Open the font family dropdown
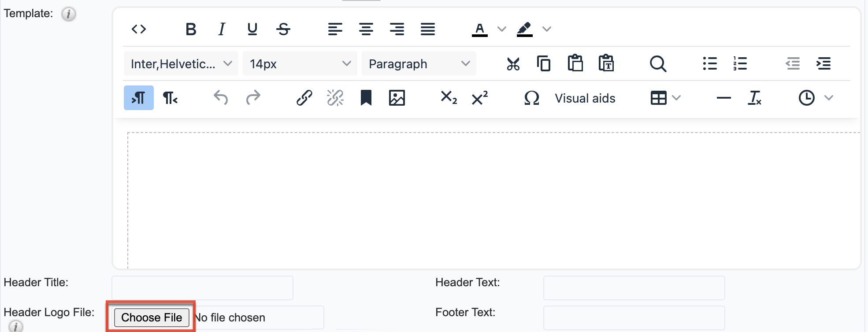 point(181,64)
